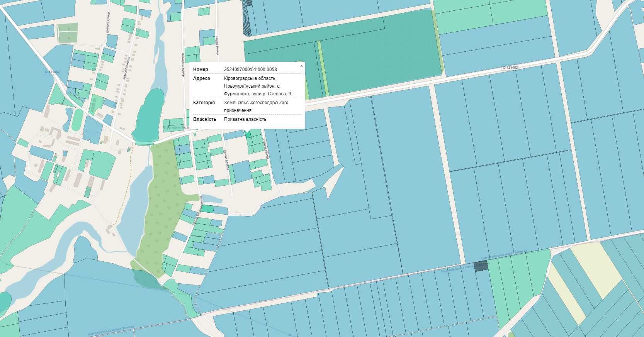Screen dimensions: 644x337
Task: Click the O-121402 road shield on the eastern road
Action: [510, 68]
